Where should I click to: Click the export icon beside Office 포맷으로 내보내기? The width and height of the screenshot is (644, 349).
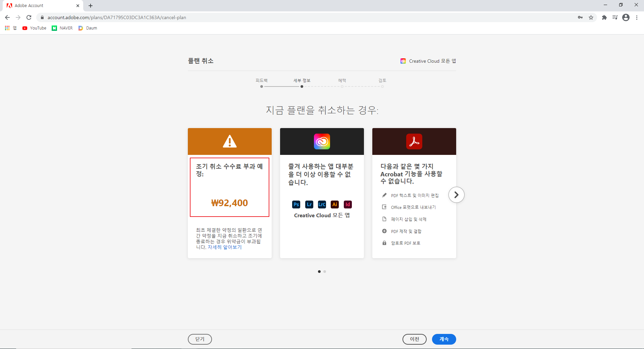384,207
